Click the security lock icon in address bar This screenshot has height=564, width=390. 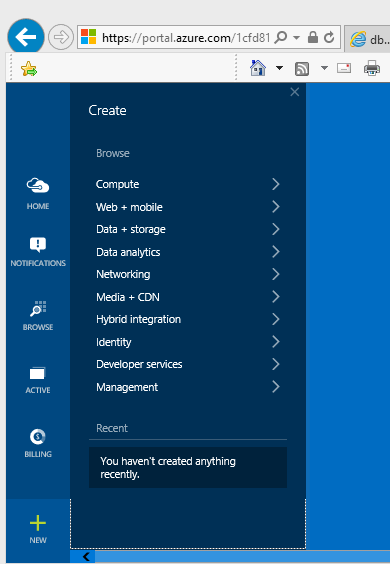click(313, 37)
